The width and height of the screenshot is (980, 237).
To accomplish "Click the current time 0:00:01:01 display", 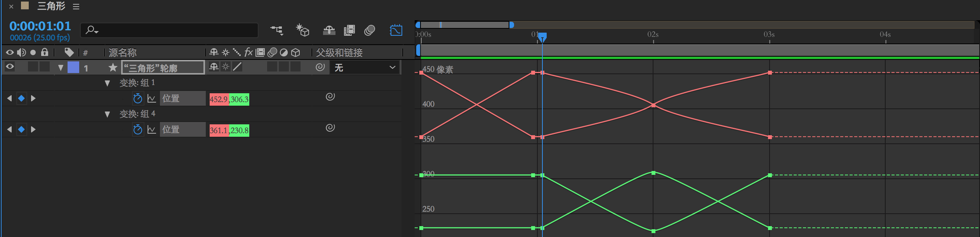I will (x=40, y=26).
